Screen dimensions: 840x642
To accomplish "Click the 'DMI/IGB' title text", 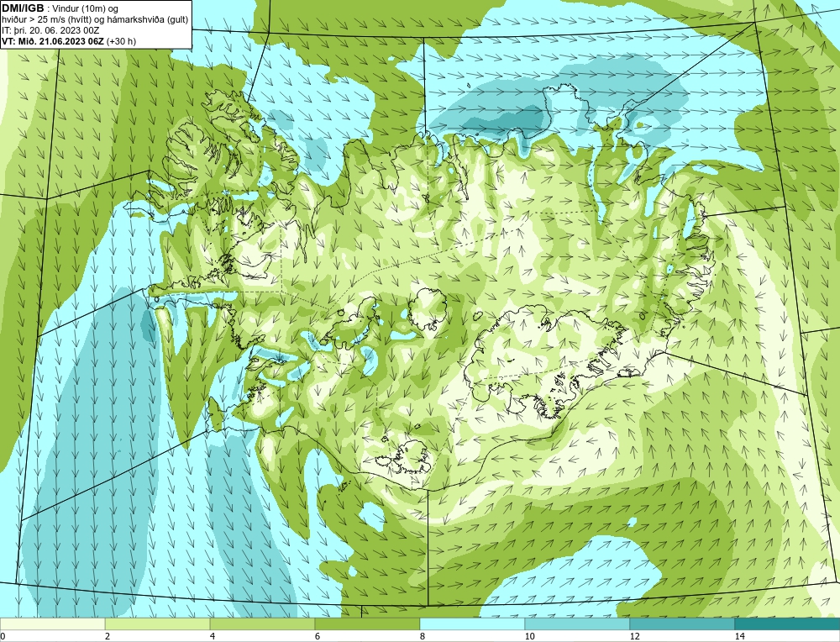I will pyautogui.click(x=23, y=8).
